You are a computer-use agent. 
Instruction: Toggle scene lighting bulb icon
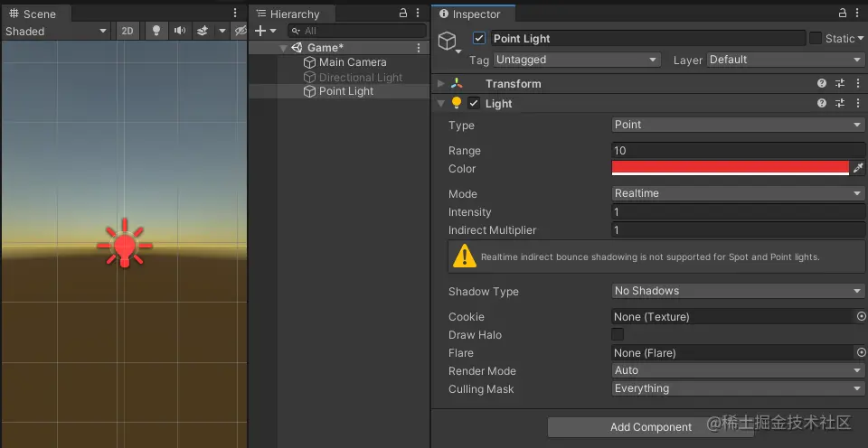[156, 31]
